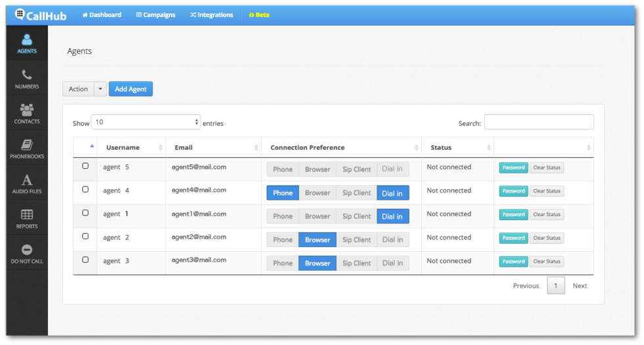Screen dimensions: 644x345
Task: Open the Do Not Call list
Action: [x=27, y=254]
